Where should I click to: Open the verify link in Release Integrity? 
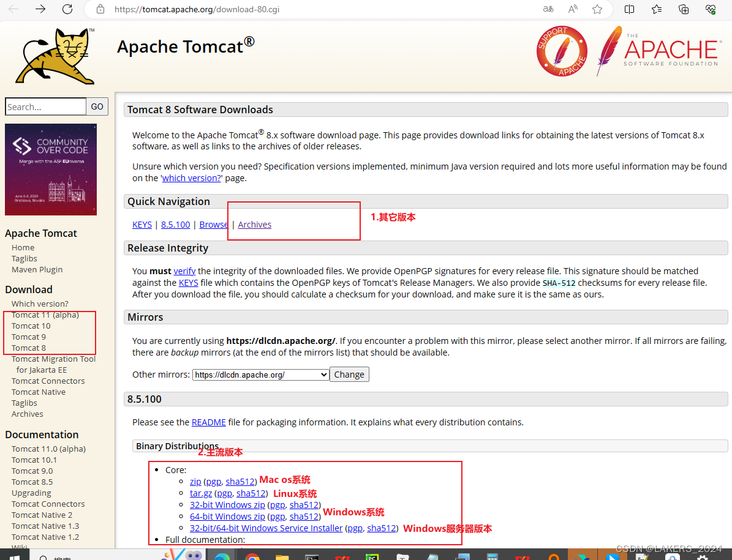[x=184, y=271]
